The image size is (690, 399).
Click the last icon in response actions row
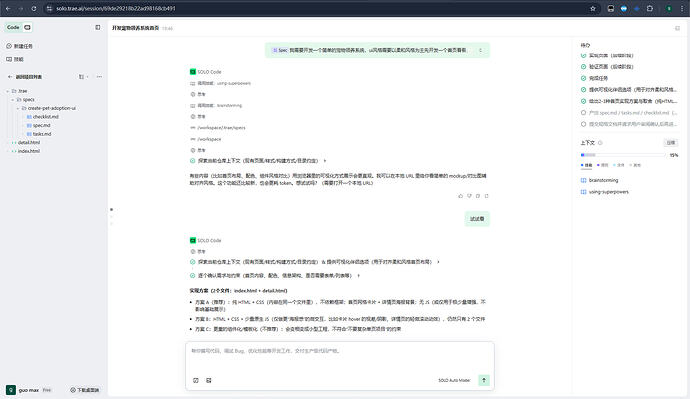[487, 196]
